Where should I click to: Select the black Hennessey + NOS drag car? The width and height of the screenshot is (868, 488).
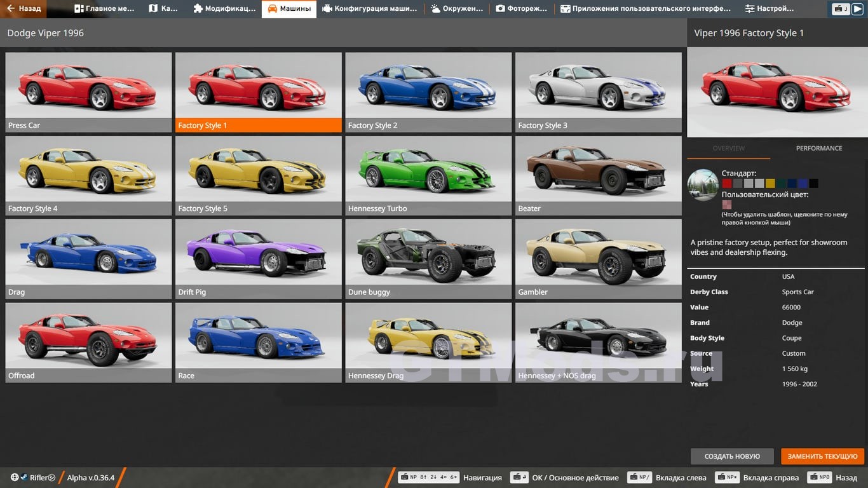[599, 342]
